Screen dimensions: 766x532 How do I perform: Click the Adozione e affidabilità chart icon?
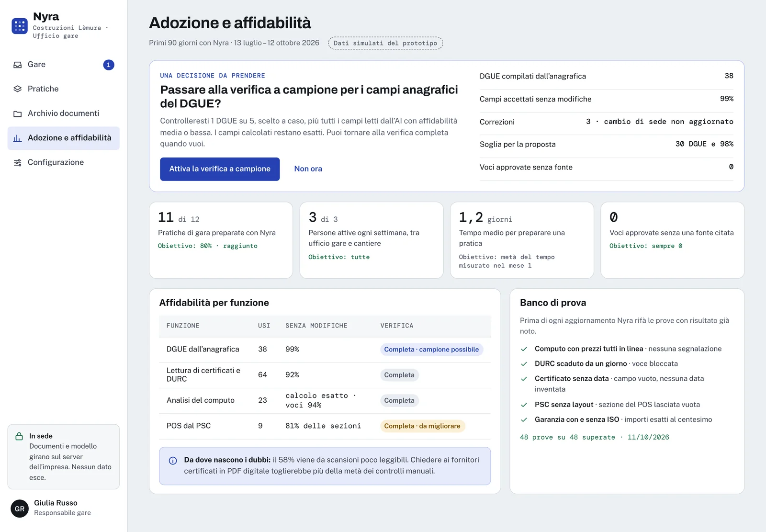coord(18,138)
